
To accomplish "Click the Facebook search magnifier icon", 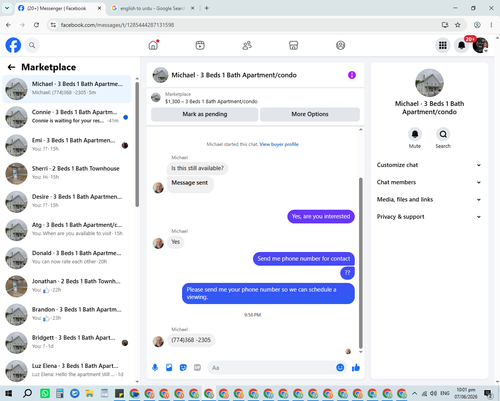I will (32, 45).
